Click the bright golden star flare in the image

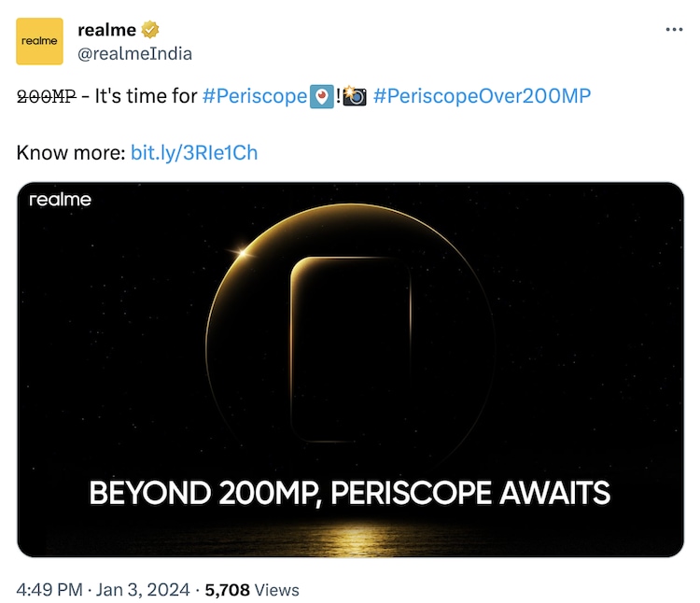click(x=245, y=249)
